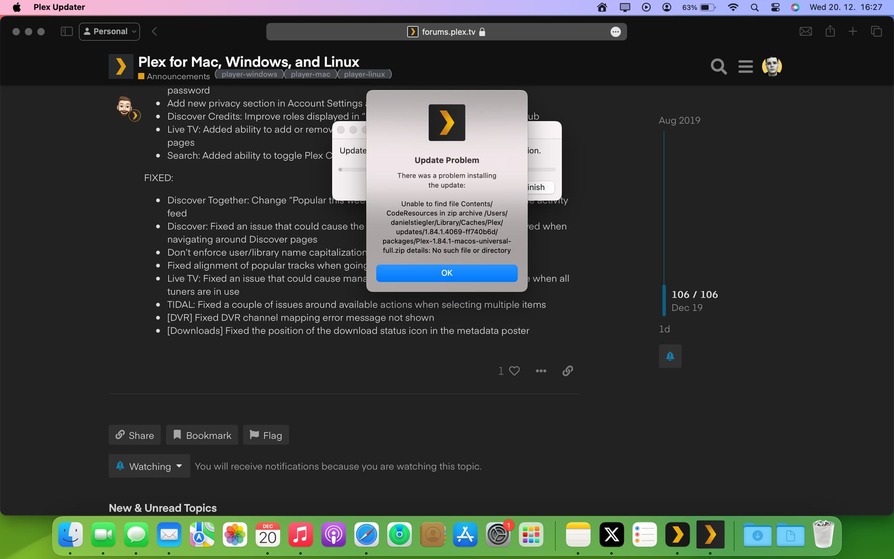894x559 pixels.
Task: Go back in Safari
Action: 155,31
